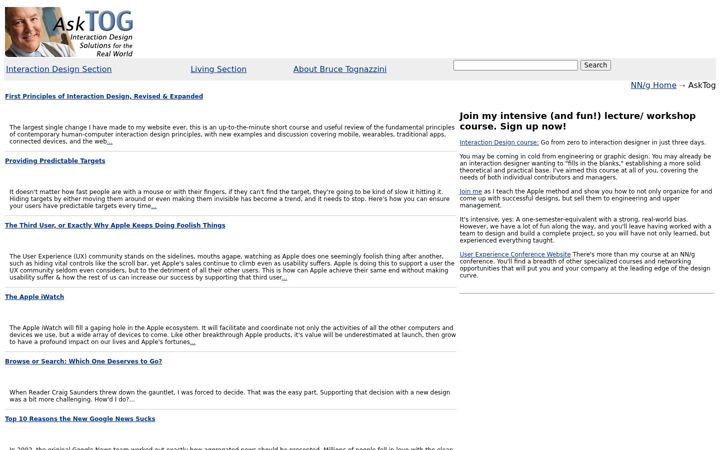The image size is (720, 450).
Task: Click the Search button
Action: [x=596, y=65]
